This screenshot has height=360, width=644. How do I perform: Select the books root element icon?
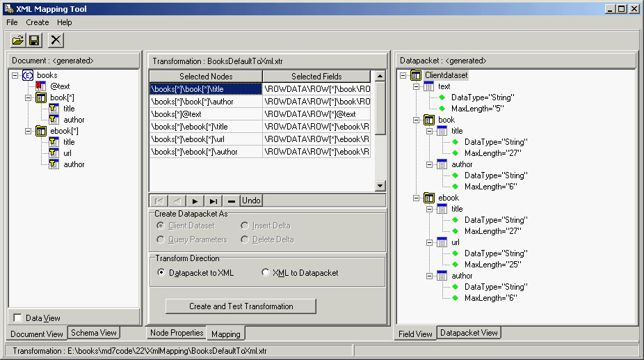tap(28, 75)
